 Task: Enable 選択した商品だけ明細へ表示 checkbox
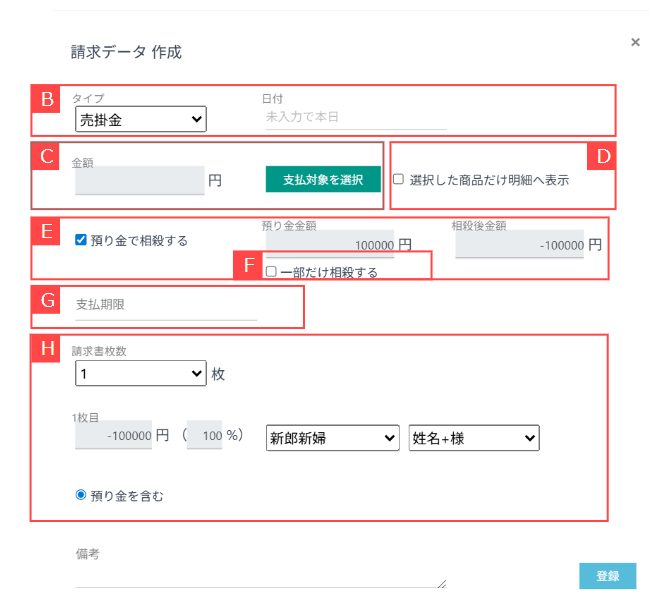tap(399, 180)
